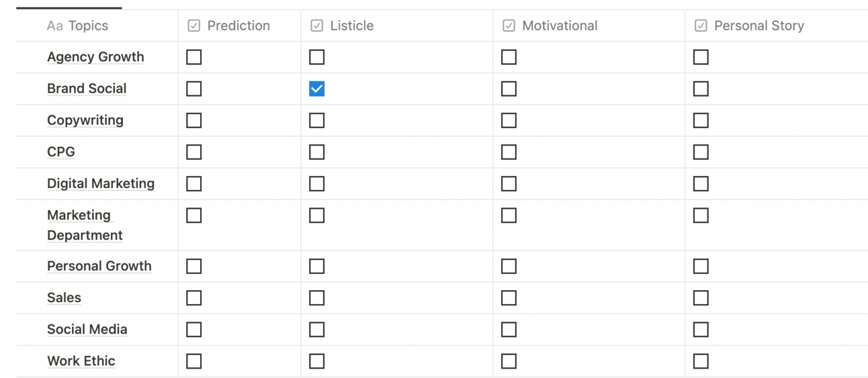Tick Listicle for Social Media
868x378 pixels.
pos(316,329)
